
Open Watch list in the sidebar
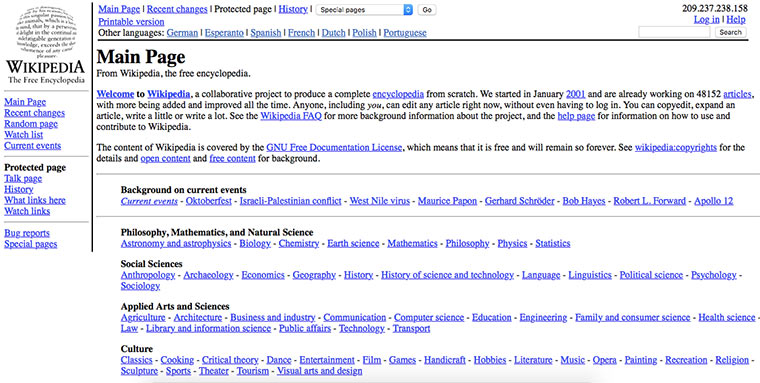(x=24, y=135)
